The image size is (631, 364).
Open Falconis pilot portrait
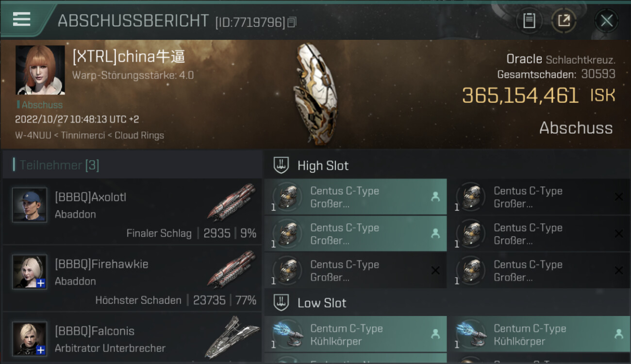coord(30,338)
